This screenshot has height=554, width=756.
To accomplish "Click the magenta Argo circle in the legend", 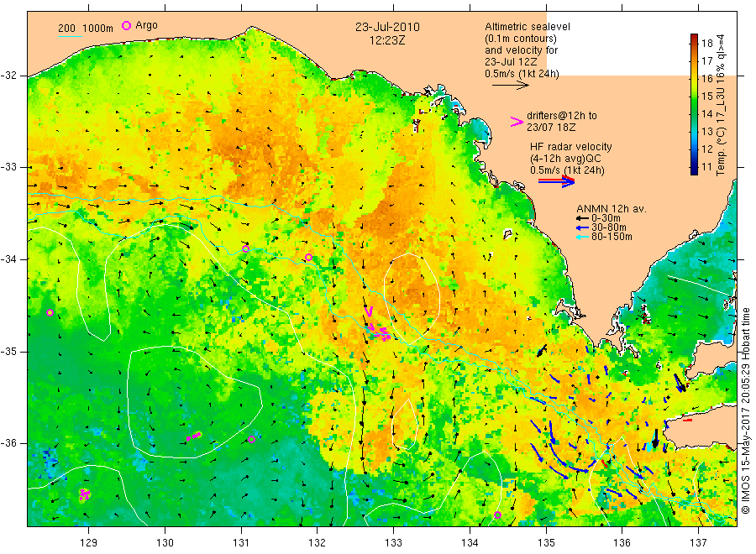I will coord(126,25).
